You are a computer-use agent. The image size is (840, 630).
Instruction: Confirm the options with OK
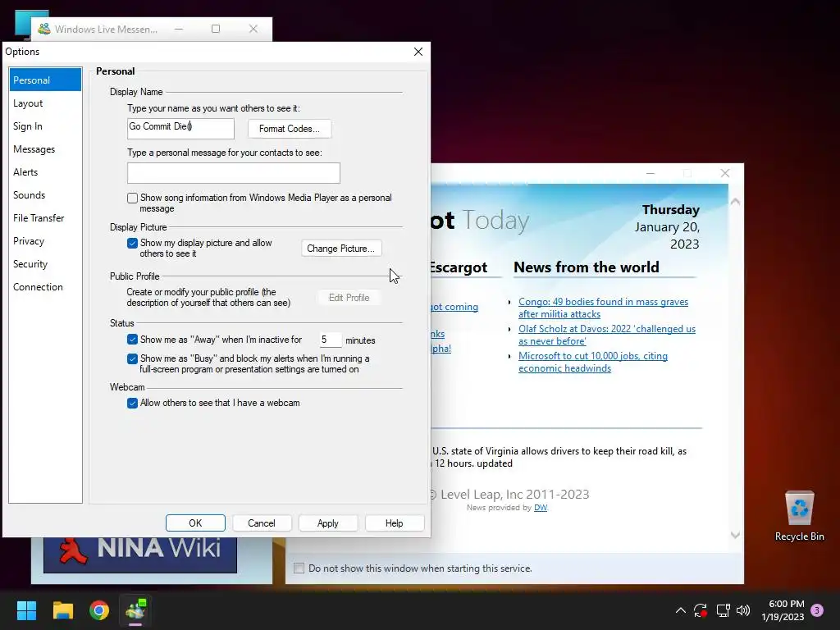coord(195,523)
